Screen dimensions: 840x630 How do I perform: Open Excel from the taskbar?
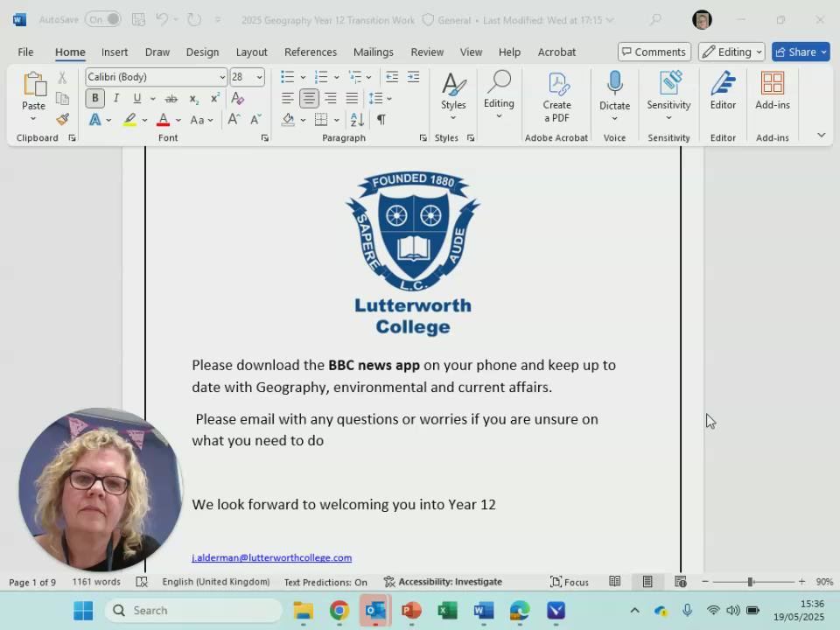pyautogui.click(x=447, y=610)
